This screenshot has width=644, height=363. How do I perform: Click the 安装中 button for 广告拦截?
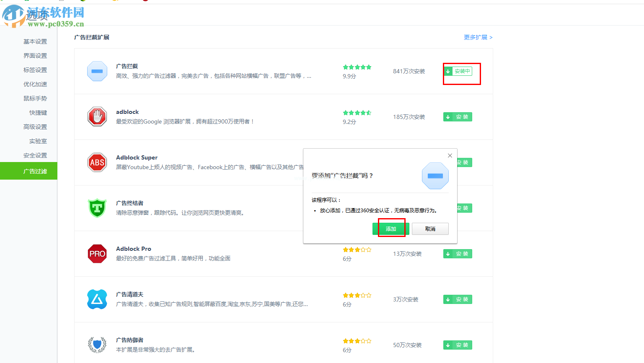pyautogui.click(x=458, y=71)
